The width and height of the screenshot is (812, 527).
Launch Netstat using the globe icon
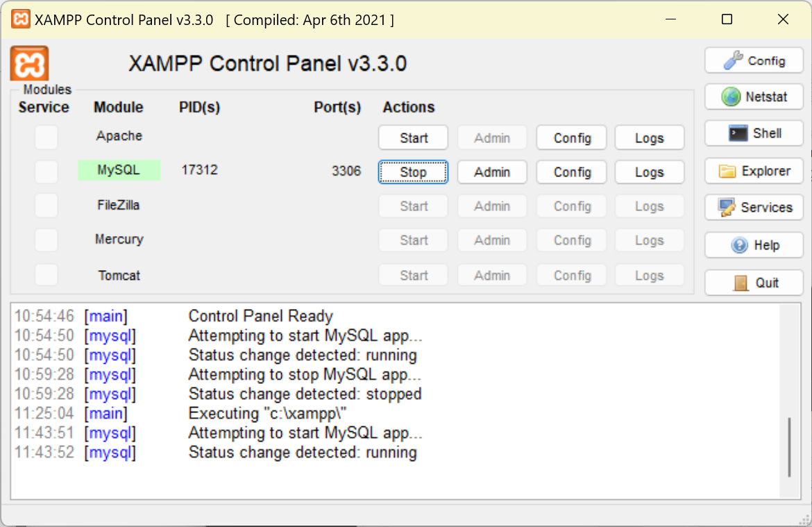tap(731, 97)
